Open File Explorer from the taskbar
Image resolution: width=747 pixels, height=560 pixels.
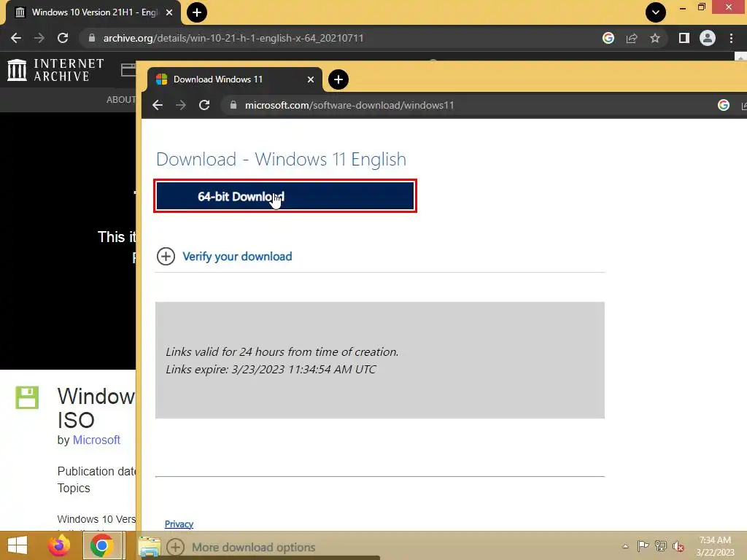[x=149, y=547]
